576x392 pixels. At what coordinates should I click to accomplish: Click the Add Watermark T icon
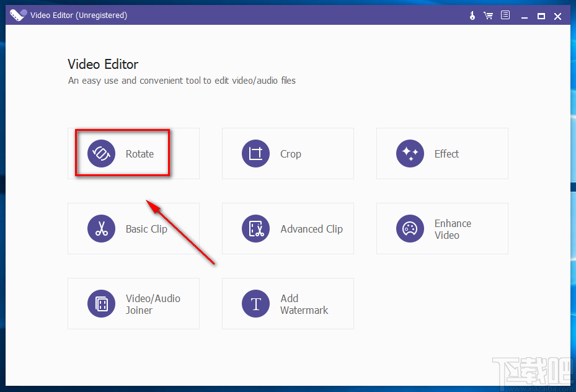(255, 303)
